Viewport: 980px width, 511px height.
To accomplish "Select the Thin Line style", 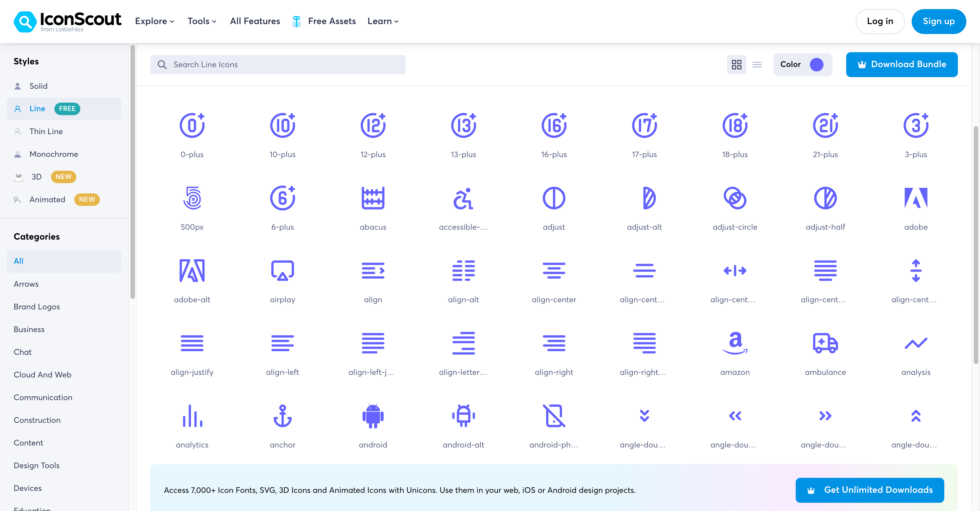I will (x=64, y=131).
